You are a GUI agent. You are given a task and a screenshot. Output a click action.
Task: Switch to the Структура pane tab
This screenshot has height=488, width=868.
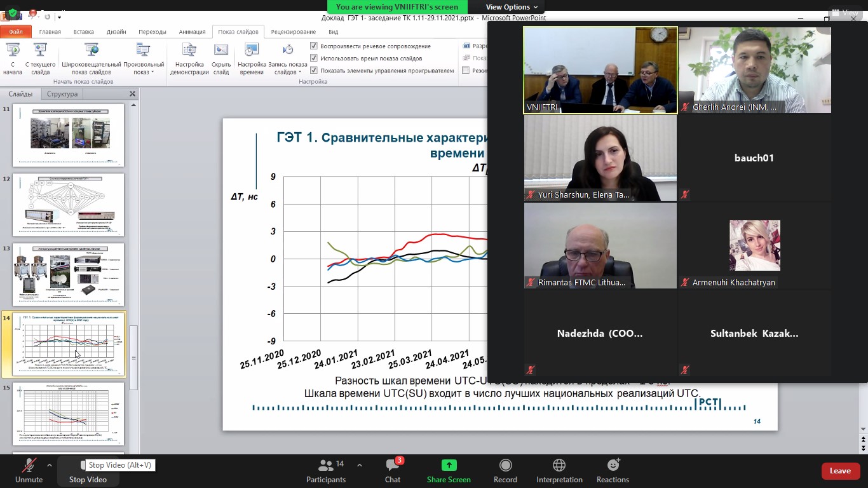pyautogui.click(x=62, y=94)
